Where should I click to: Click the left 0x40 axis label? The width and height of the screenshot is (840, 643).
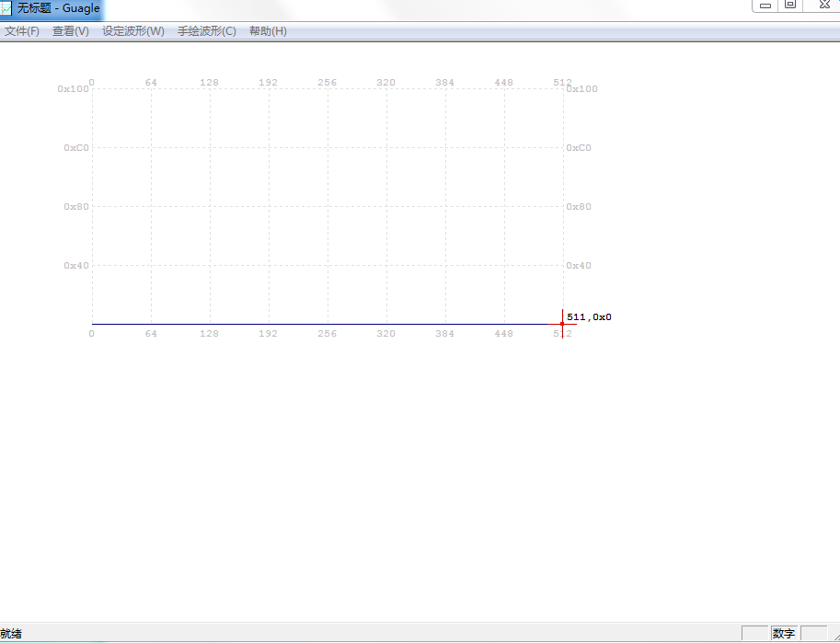76,266
